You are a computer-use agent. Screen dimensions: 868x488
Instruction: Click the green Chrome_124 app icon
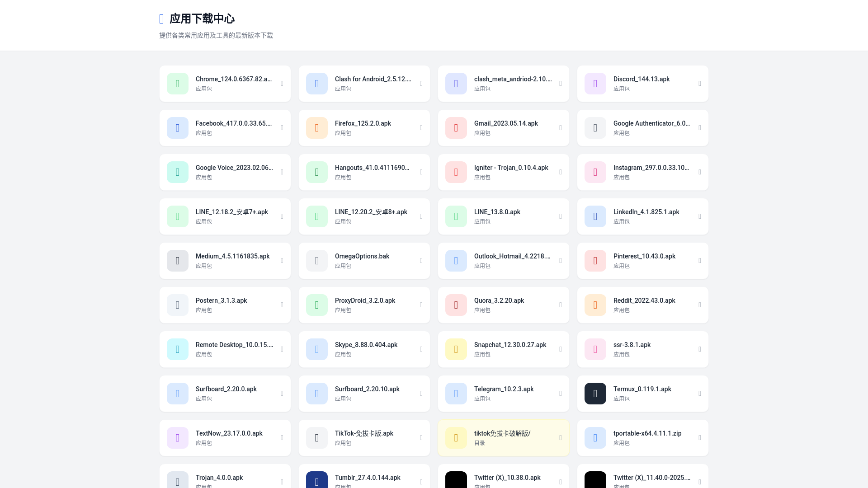178,84
